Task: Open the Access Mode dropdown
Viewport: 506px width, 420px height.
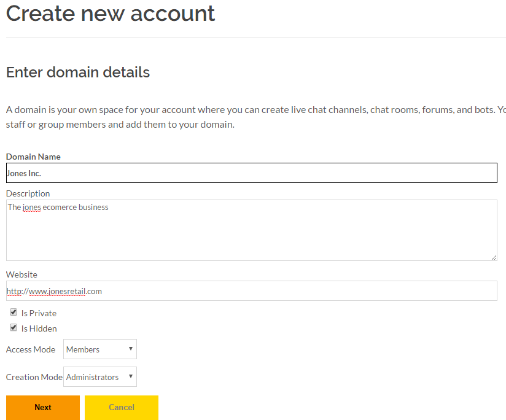Action: coord(99,349)
